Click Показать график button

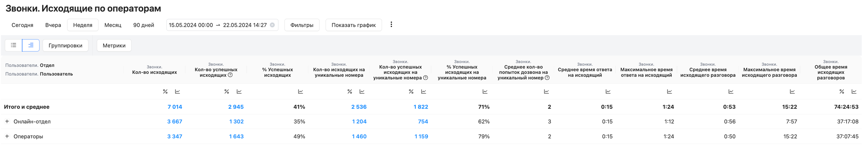coord(353,25)
